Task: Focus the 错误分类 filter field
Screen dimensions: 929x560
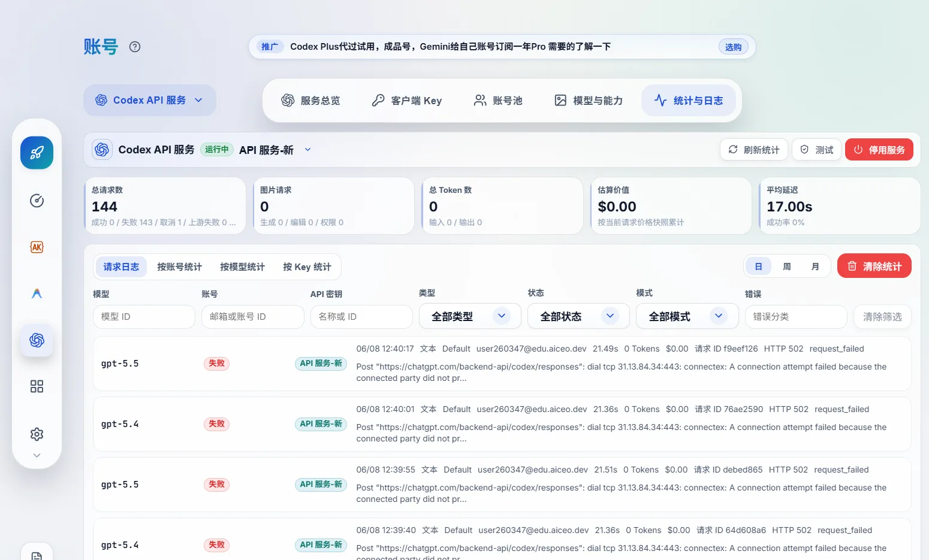Action: pos(796,317)
